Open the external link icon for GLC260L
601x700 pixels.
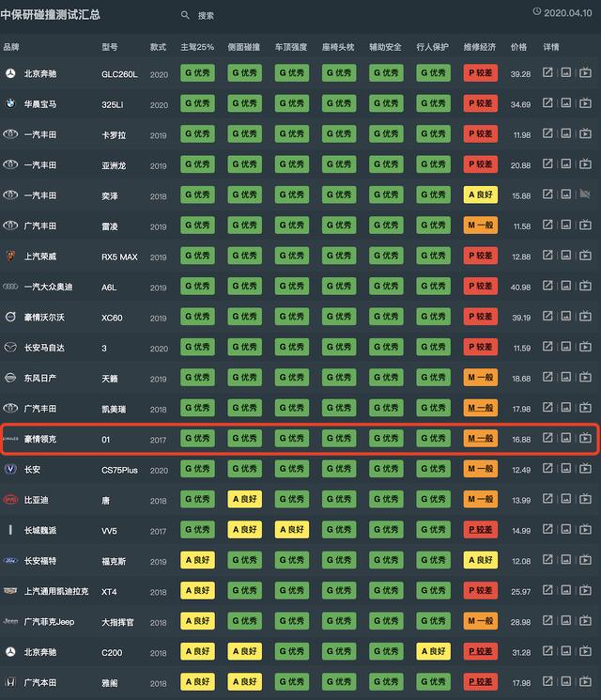pyautogui.click(x=547, y=72)
